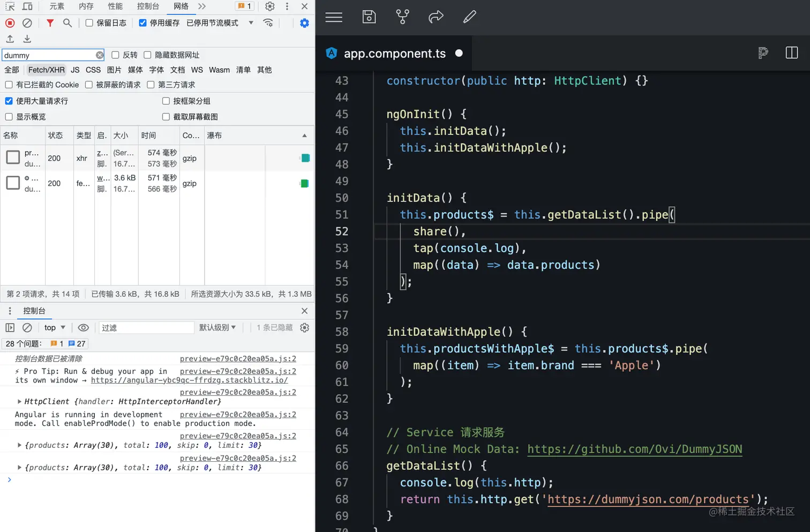Click the share arrow icon
The height and width of the screenshot is (532, 810).
436,17
